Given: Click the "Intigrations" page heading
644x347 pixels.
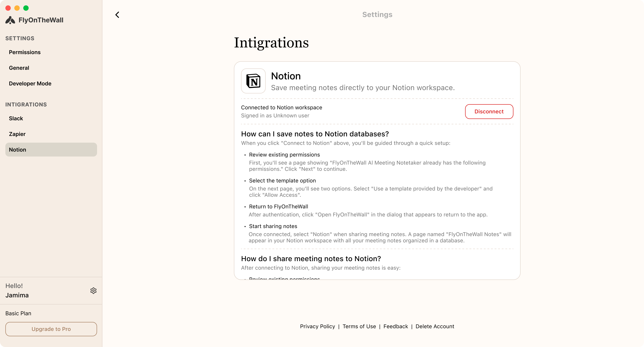Looking at the screenshot, I should (x=271, y=43).
